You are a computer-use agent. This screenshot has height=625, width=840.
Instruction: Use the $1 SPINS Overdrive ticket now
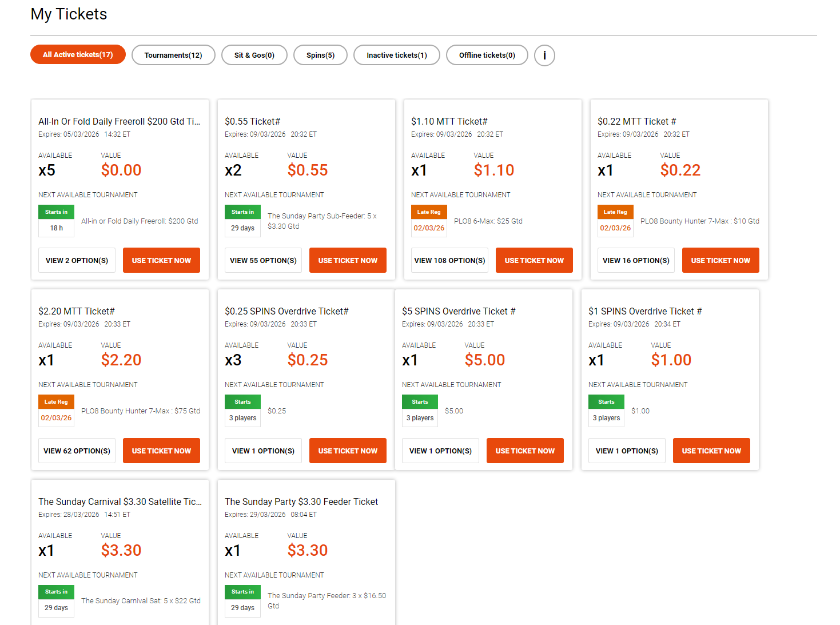(711, 451)
